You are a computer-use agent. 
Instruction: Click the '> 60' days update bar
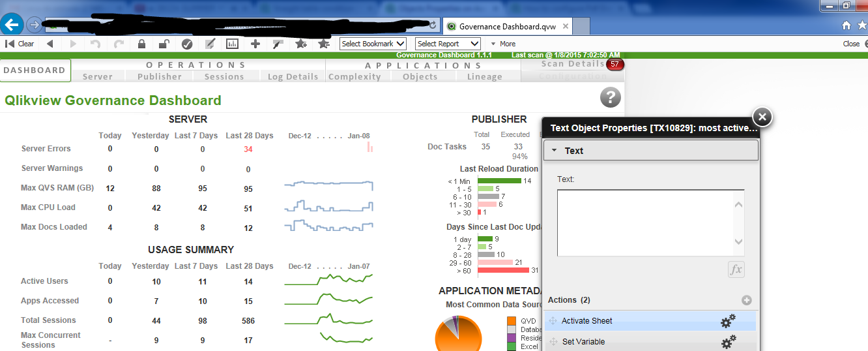coord(503,270)
